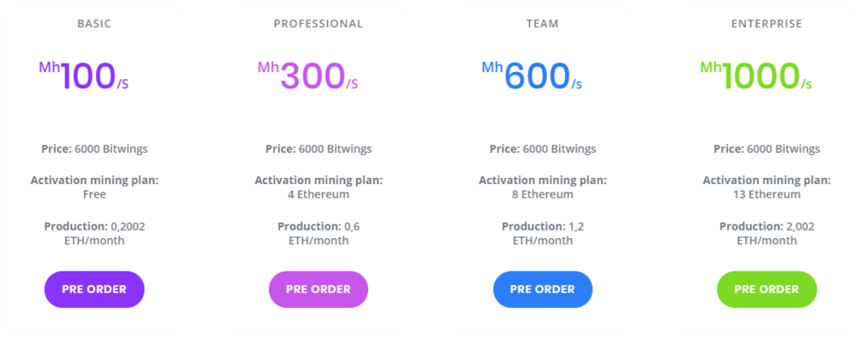The image size is (868, 342).
Task: Select the PROFESSIONAL plan heading
Action: click(x=318, y=24)
